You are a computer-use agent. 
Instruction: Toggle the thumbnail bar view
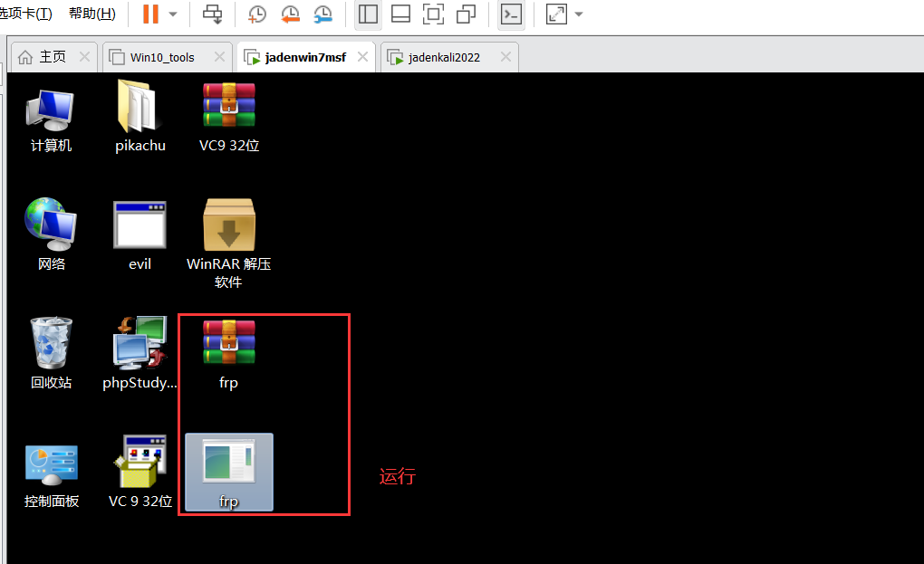(x=400, y=14)
